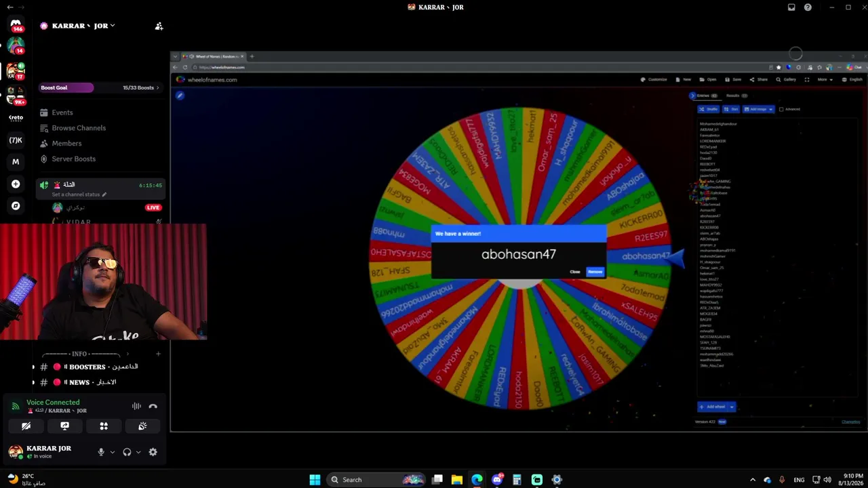Open Discord help icon in title bar

[808, 7]
